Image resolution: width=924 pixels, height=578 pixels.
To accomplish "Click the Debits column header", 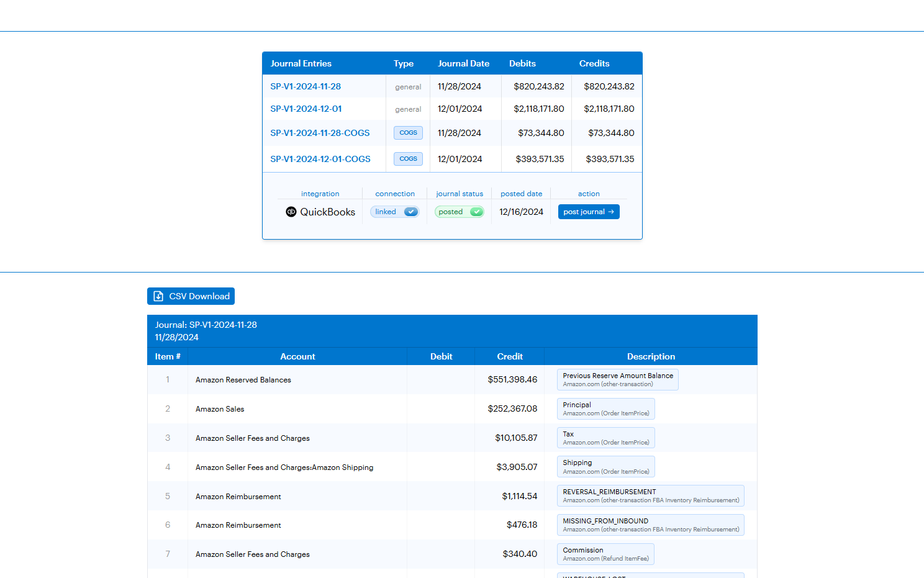I will pos(522,63).
